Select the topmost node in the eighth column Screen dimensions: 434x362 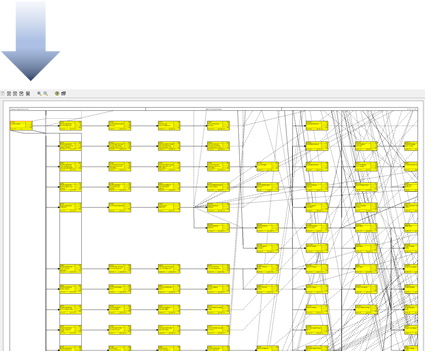pyautogui.click(x=366, y=146)
